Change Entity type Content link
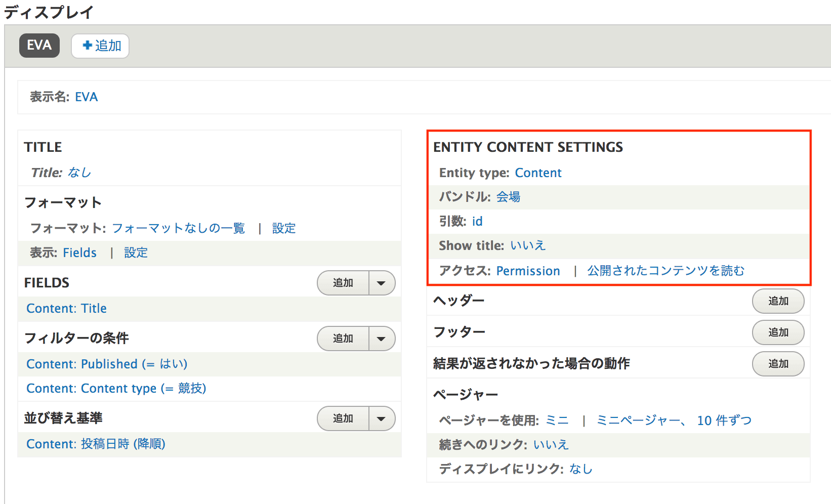The height and width of the screenshot is (504, 831). pyautogui.click(x=538, y=173)
